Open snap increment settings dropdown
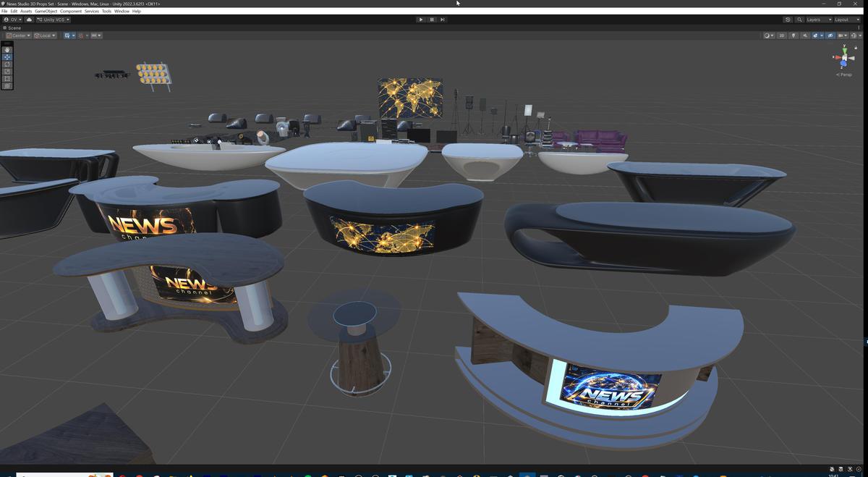The height and width of the screenshot is (477, 868). 96,35
